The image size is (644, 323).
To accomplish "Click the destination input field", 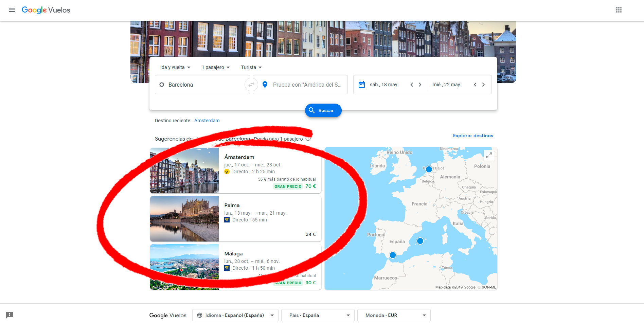I will (x=300, y=85).
